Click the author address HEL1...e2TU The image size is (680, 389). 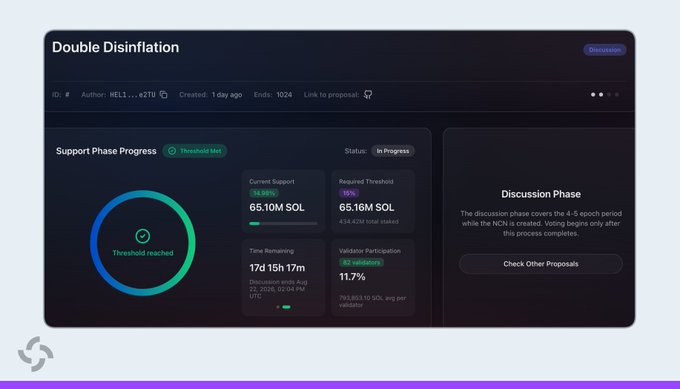(132, 95)
